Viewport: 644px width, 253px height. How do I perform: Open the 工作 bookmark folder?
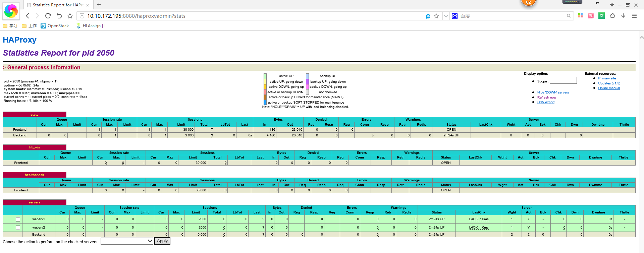pos(29,26)
